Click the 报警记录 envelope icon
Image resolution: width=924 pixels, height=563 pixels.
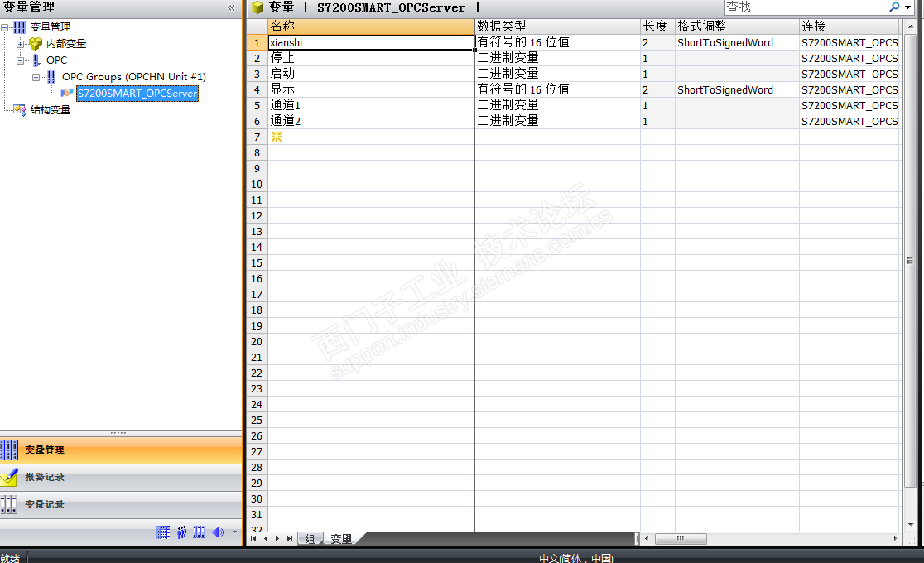[x=9, y=477]
